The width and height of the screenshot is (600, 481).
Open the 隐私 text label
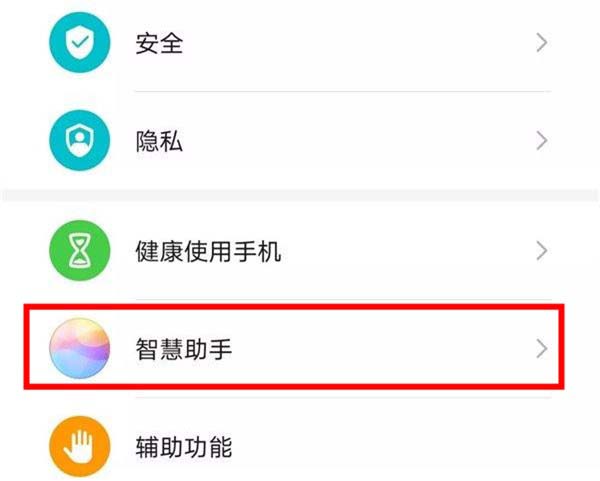159,141
